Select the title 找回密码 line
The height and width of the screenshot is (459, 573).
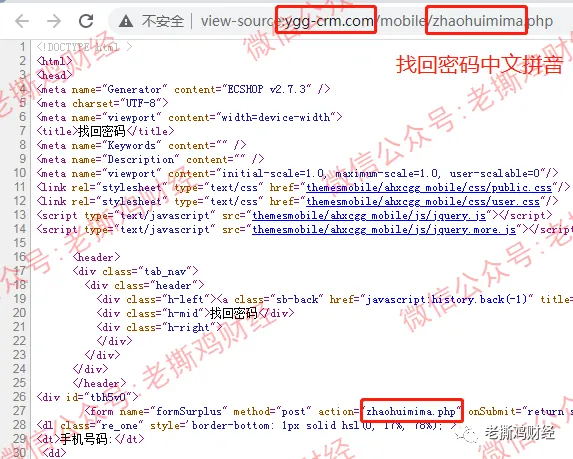(105, 131)
